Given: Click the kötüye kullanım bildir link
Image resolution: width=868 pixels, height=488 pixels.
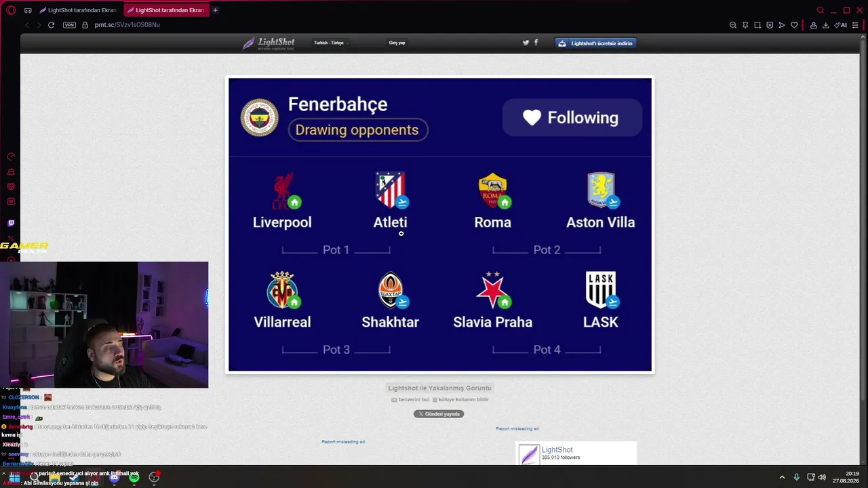Looking at the screenshot, I should coord(461,400).
